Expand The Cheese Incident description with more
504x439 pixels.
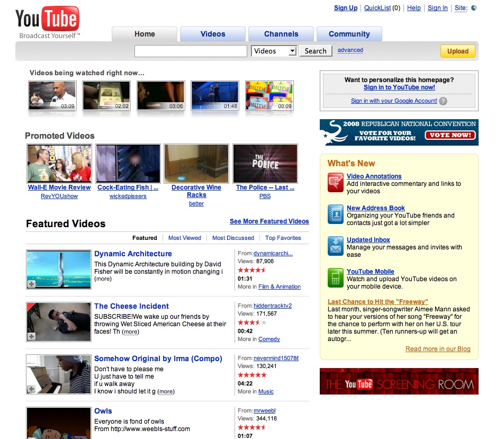pos(130,332)
